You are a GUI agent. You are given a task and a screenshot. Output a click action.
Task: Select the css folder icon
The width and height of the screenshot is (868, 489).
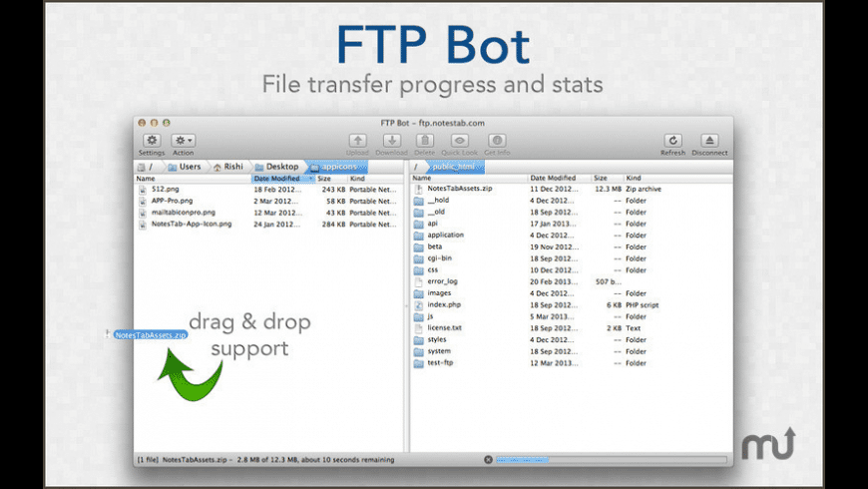pos(418,270)
